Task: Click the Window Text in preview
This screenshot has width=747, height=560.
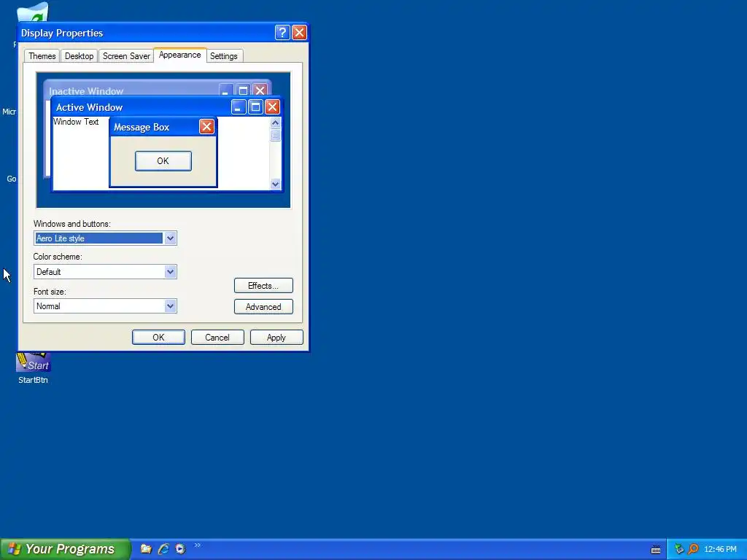Action: pos(76,122)
